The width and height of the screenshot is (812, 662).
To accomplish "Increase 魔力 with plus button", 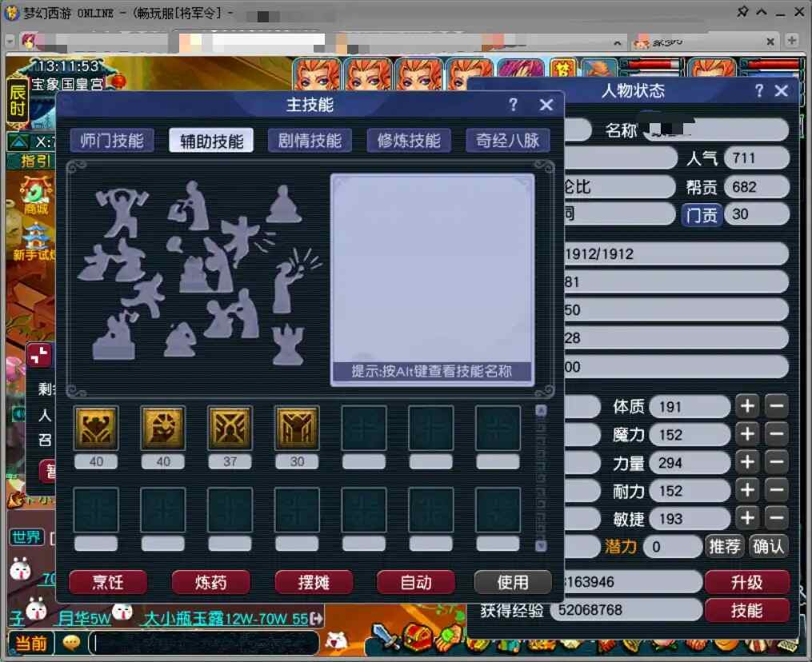I will (x=747, y=434).
